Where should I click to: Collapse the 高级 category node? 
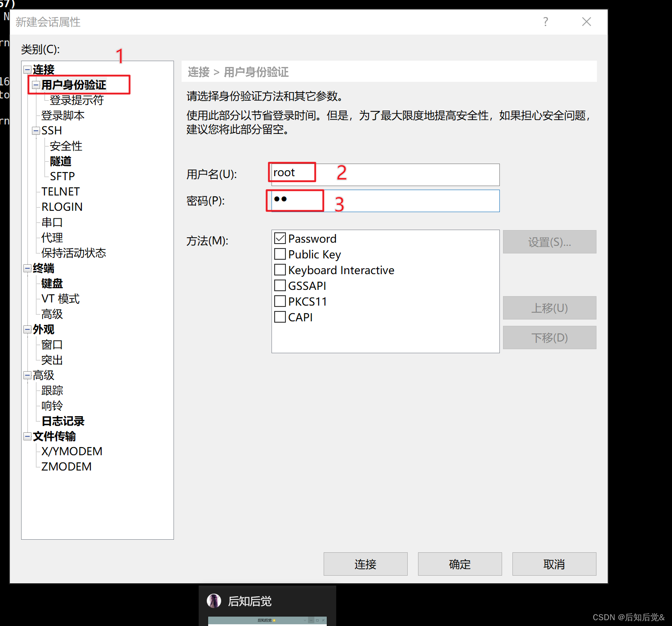pos(27,375)
